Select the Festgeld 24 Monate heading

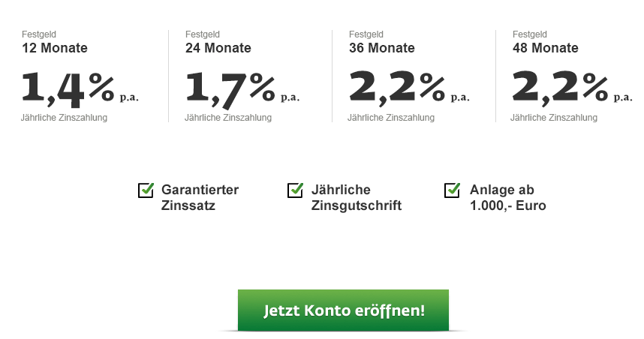[218, 48]
